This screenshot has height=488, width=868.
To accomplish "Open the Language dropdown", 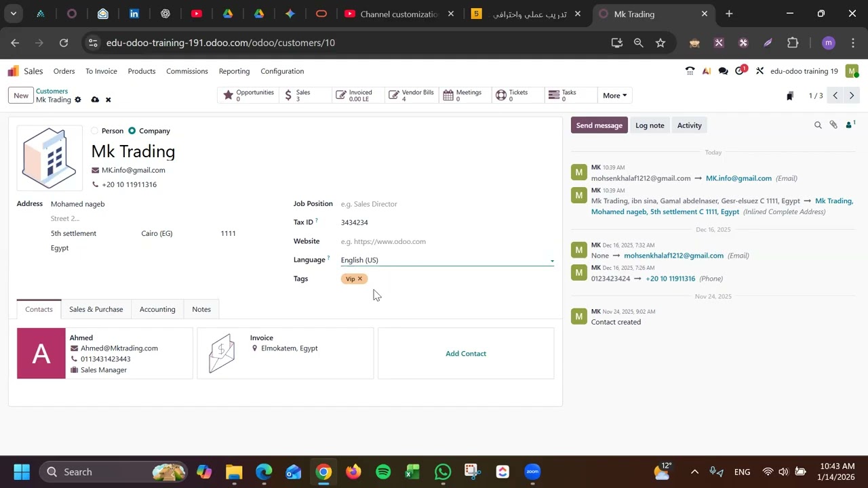I will [x=447, y=260].
